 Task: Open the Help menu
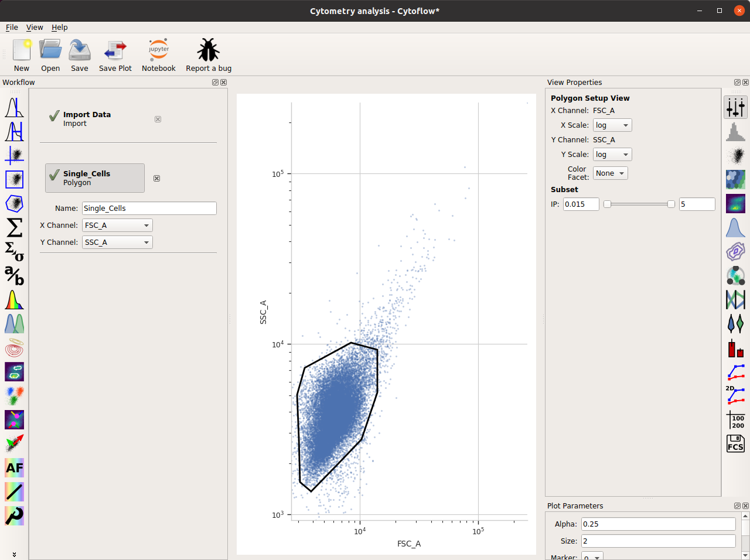[60, 28]
